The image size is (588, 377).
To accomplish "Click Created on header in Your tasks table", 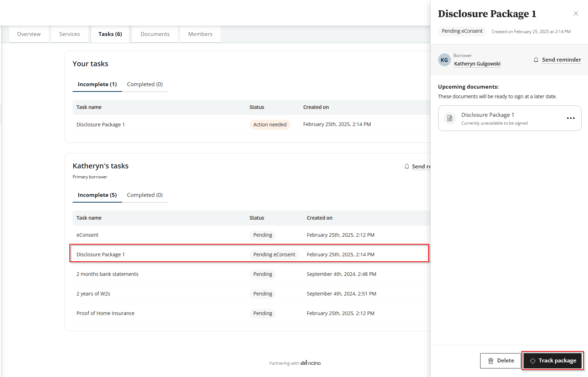I will pos(316,107).
